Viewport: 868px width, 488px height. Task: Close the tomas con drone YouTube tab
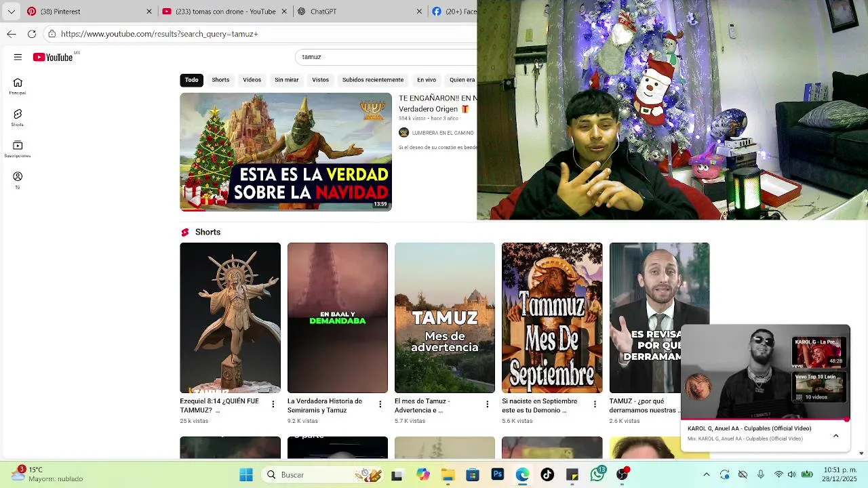click(284, 12)
